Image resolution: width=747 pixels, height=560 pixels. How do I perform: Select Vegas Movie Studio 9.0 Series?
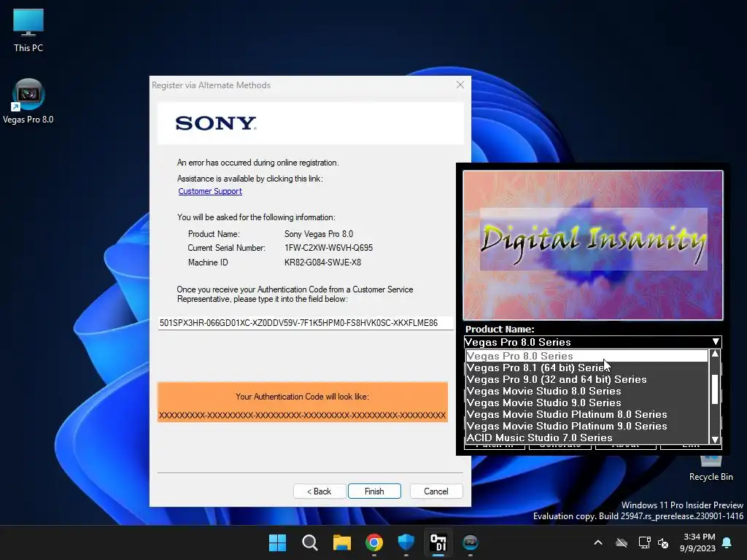(587, 402)
